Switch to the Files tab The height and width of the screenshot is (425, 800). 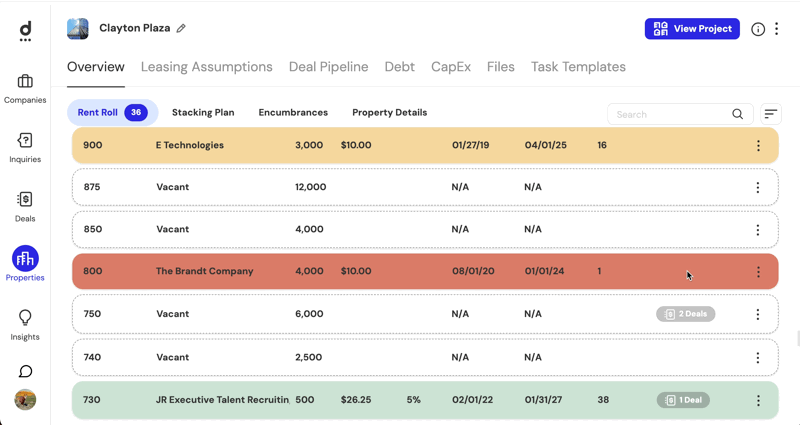click(501, 67)
